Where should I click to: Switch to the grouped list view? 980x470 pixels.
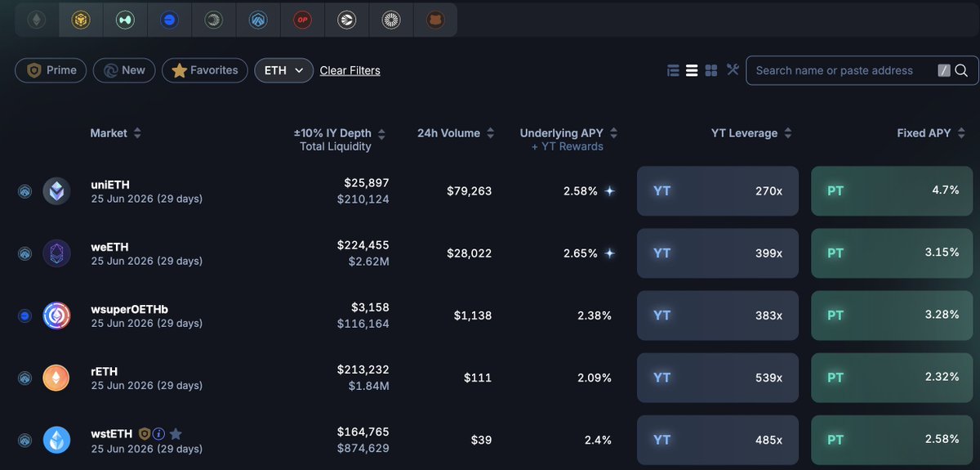(673, 70)
